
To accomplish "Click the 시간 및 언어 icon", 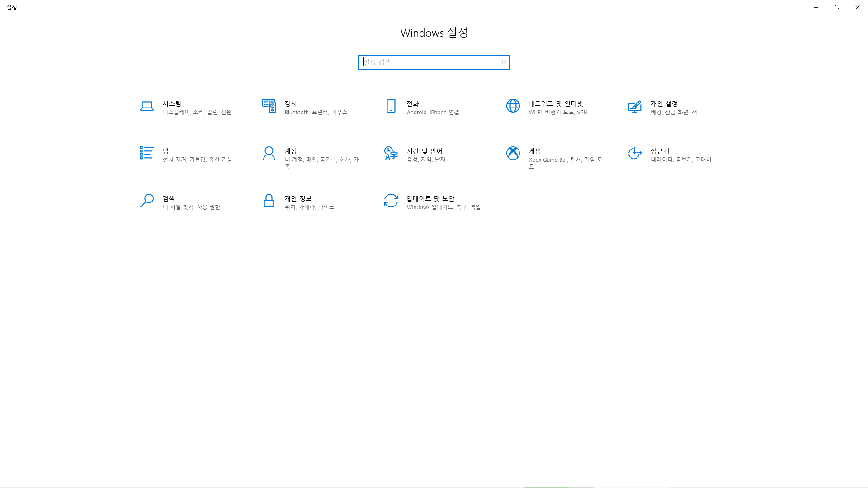I will [x=391, y=153].
